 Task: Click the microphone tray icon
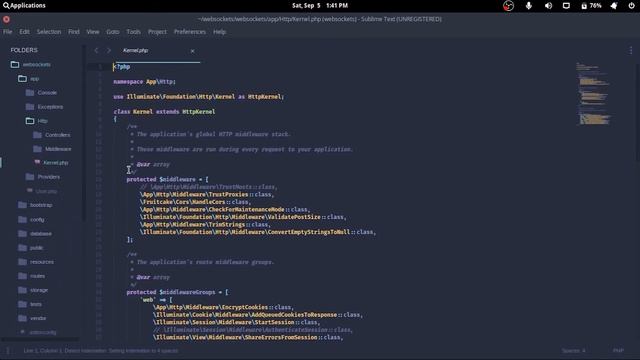click(529, 6)
